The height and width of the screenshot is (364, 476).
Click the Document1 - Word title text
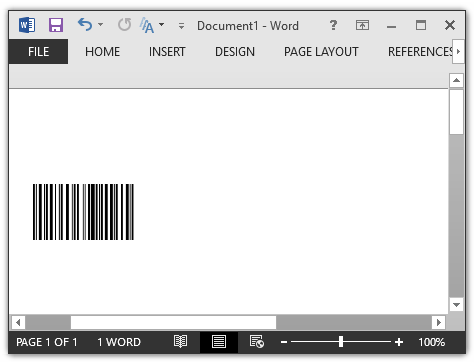click(x=248, y=26)
